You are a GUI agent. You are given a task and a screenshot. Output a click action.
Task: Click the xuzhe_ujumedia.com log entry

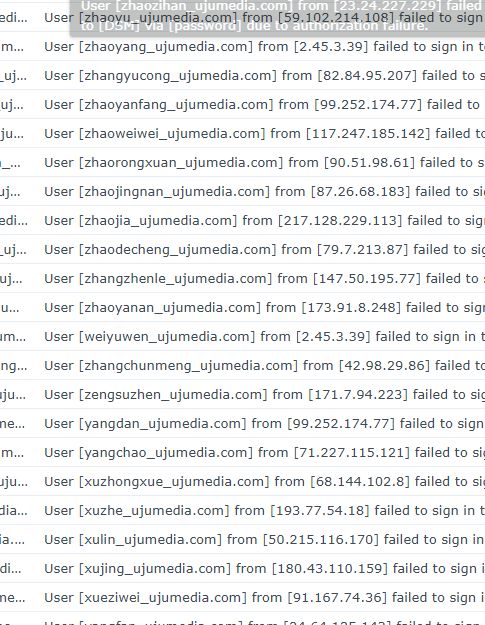(x=242, y=511)
